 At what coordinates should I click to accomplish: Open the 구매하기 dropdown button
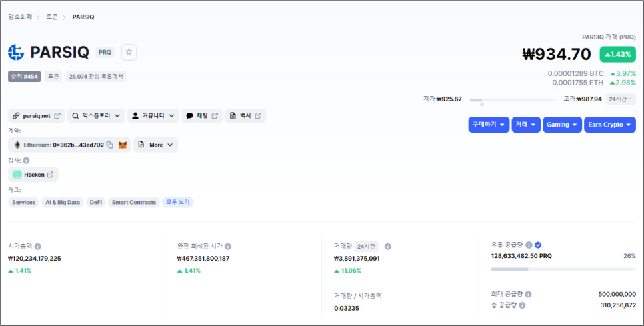tap(489, 125)
